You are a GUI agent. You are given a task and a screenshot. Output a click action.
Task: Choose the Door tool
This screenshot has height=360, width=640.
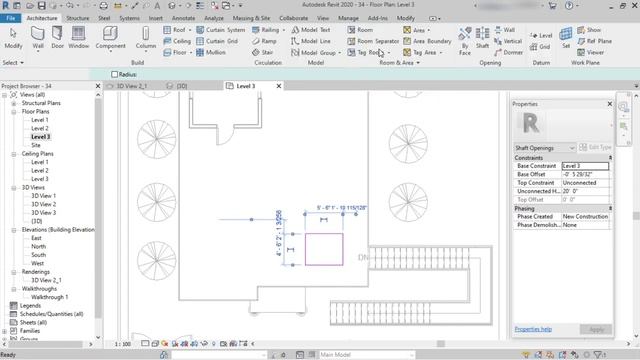[58, 38]
